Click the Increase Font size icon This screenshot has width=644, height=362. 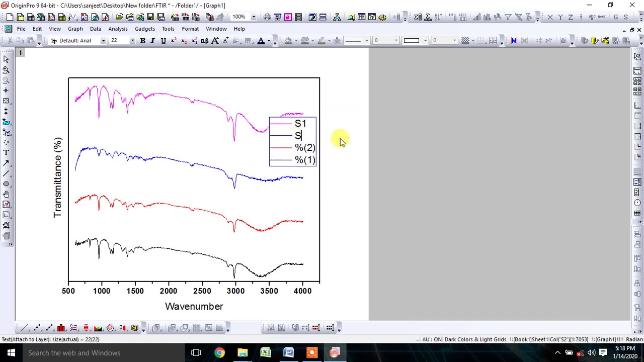215,41
